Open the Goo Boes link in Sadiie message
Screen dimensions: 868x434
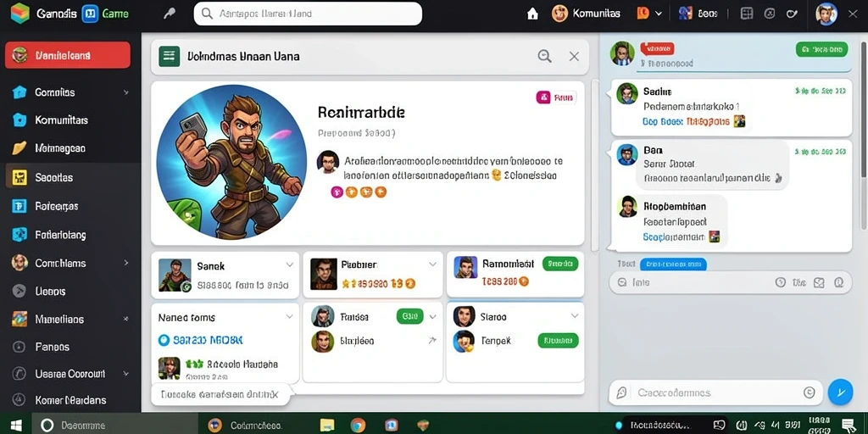pyautogui.click(x=662, y=121)
